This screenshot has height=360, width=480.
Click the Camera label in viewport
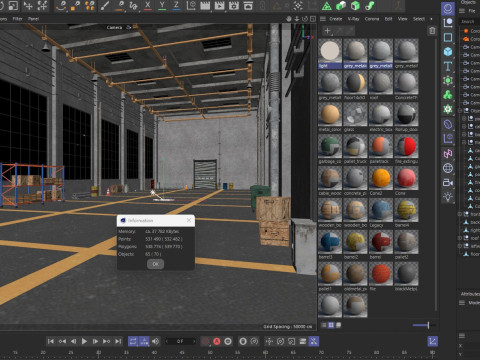(114, 27)
